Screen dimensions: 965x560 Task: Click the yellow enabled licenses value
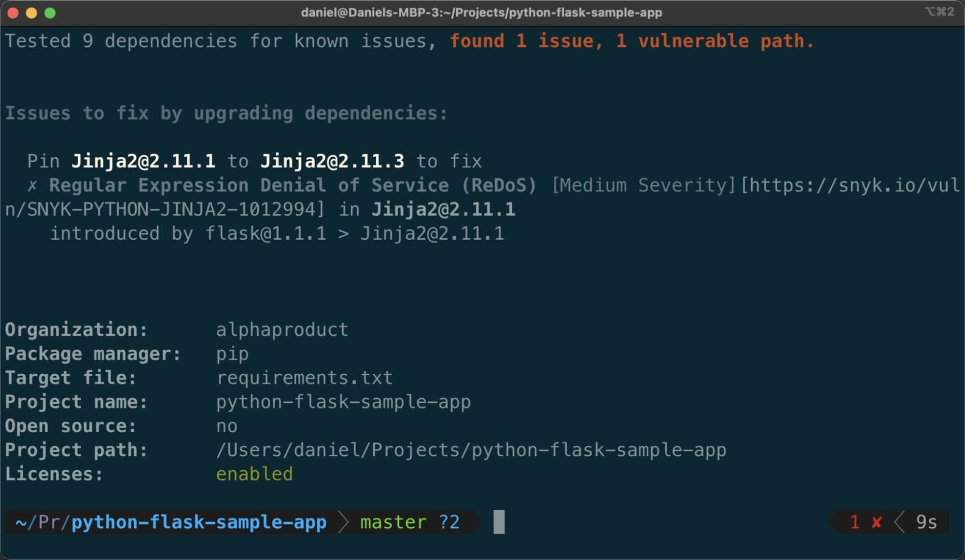click(x=255, y=474)
